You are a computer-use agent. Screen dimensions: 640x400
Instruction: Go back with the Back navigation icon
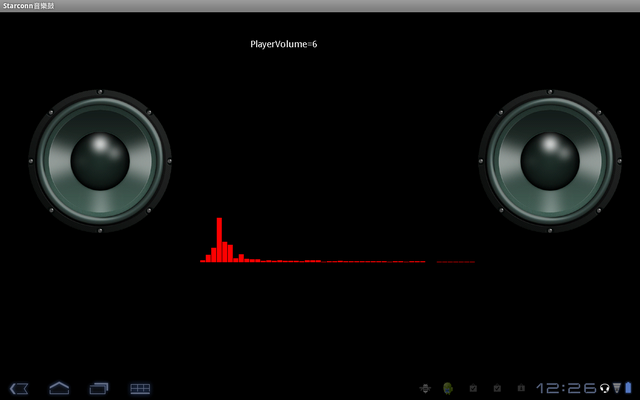[19, 388]
